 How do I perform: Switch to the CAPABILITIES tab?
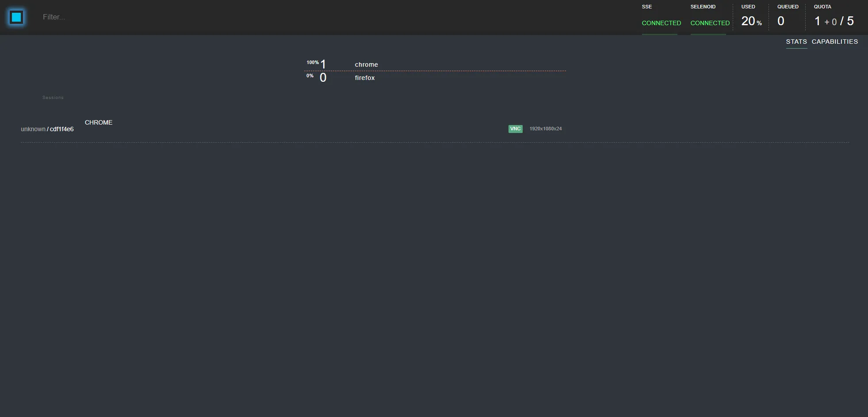pyautogui.click(x=835, y=42)
